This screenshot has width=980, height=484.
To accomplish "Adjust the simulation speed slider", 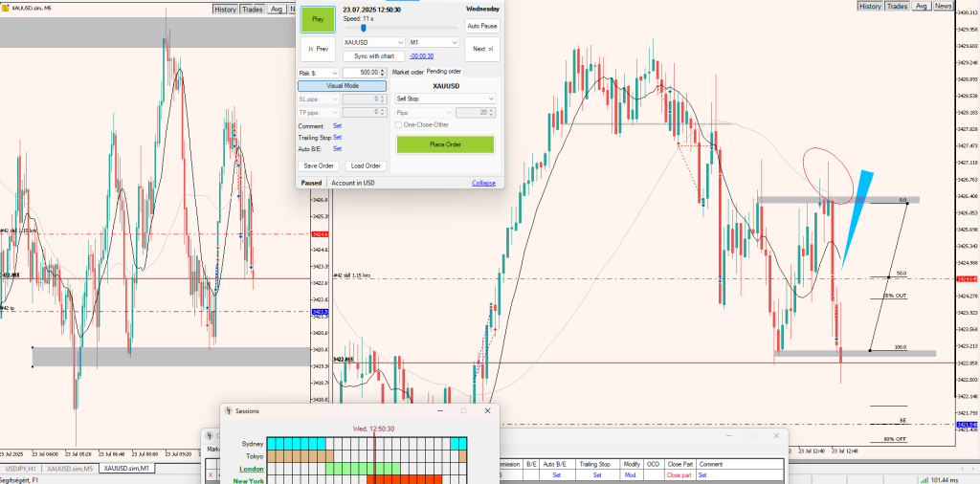I will [364, 29].
